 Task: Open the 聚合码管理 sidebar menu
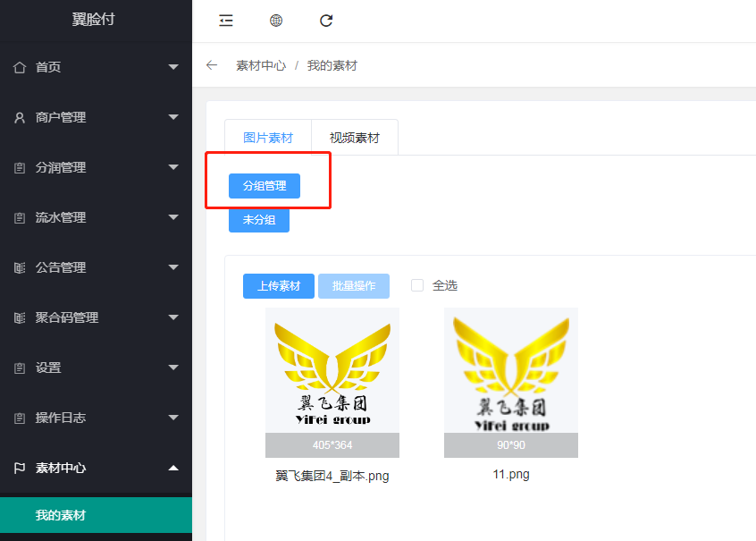tap(96, 317)
